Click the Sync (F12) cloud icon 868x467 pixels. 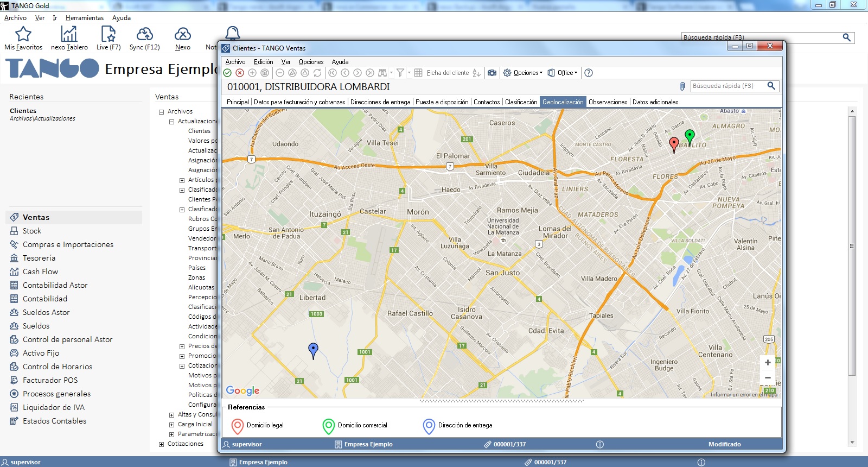(144, 38)
